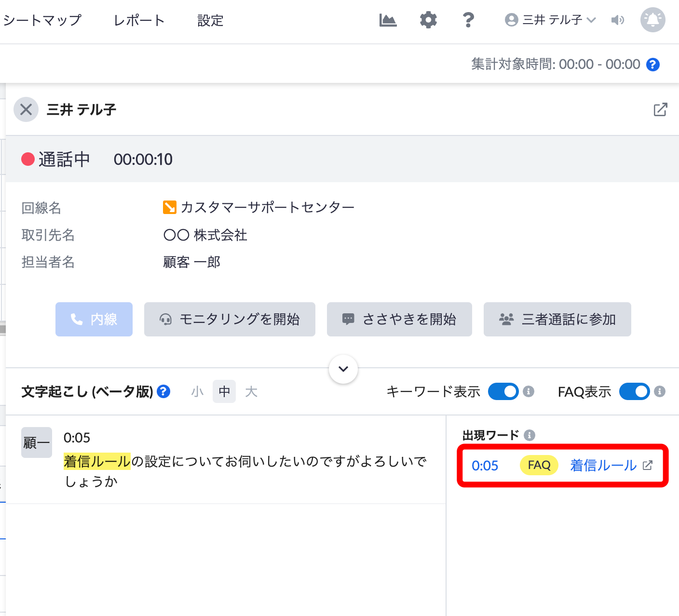Click the 顧一 speaker avatar
The height and width of the screenshot is (616, 679).
37,442
